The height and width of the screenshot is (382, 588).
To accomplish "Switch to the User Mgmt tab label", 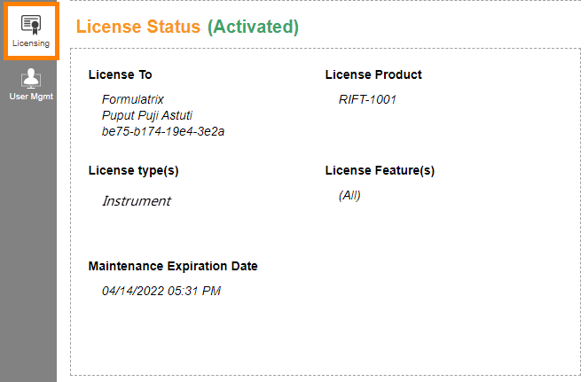I will click(31, 96).
